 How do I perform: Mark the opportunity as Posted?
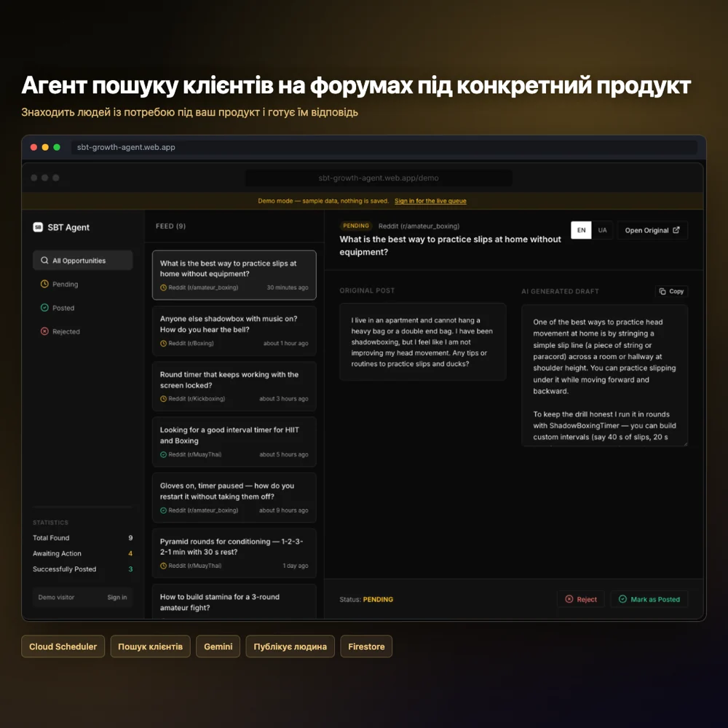[x=649, y=599]
